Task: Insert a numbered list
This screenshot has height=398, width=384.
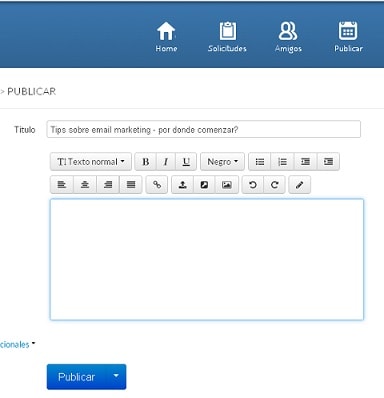Action: (282, 162)
